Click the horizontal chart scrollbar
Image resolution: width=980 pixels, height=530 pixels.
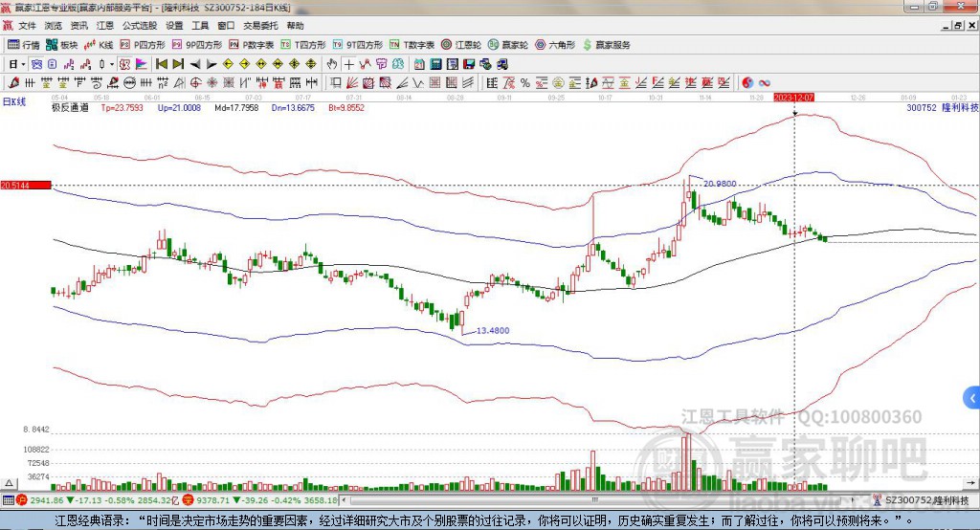click(x=597, y=500)
